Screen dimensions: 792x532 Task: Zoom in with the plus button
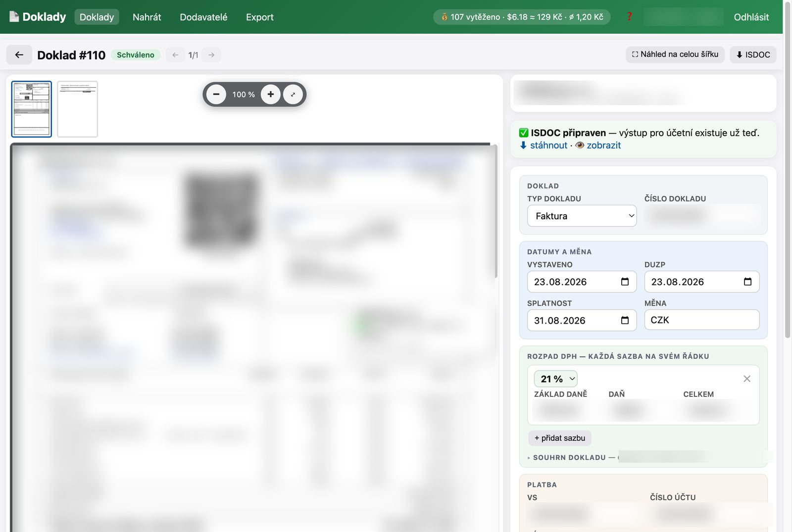(x=270, y=94)
